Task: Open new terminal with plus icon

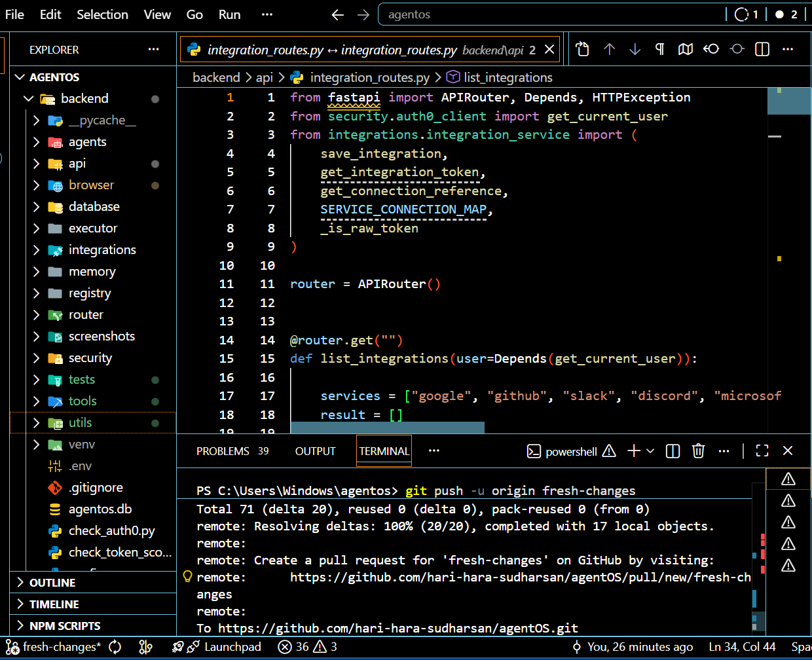Action: (633, 451)
